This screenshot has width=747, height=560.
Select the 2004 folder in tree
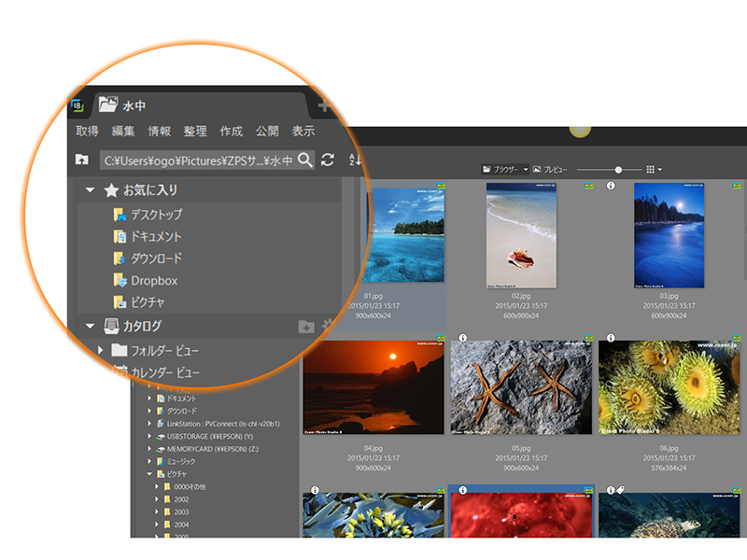click(181, 525)
